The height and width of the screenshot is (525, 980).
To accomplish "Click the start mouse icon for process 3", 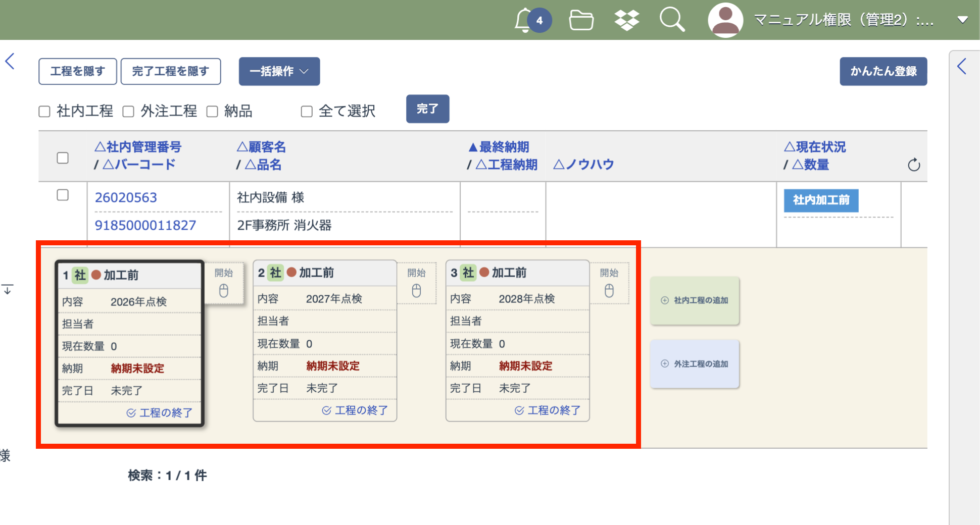I will point(609,291).
